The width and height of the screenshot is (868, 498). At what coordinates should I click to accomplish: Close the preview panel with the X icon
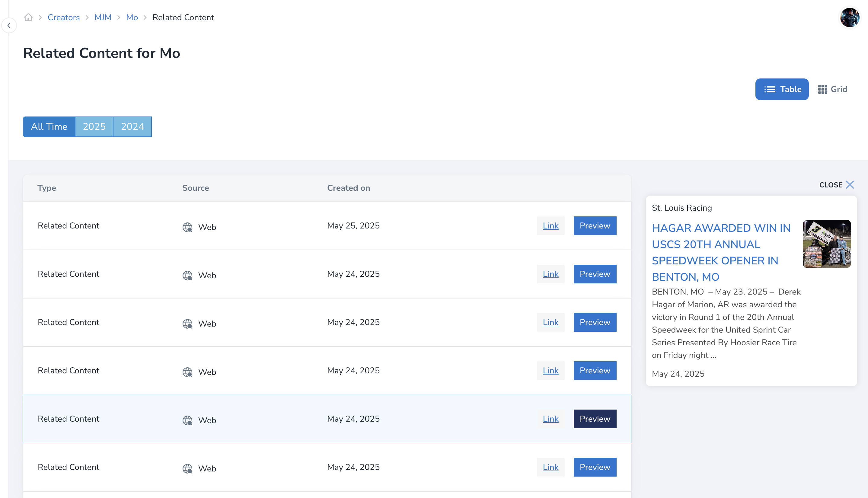pos(850,185)
